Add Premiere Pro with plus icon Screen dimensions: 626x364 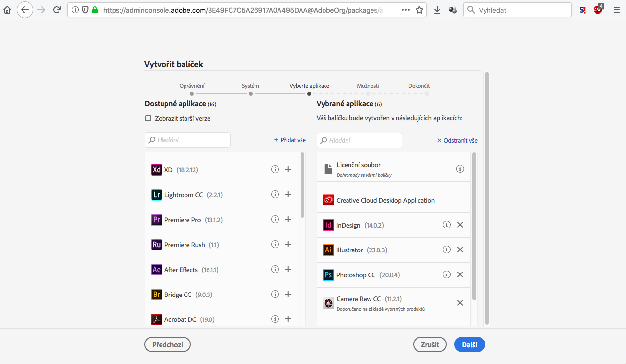coord(288,219)
